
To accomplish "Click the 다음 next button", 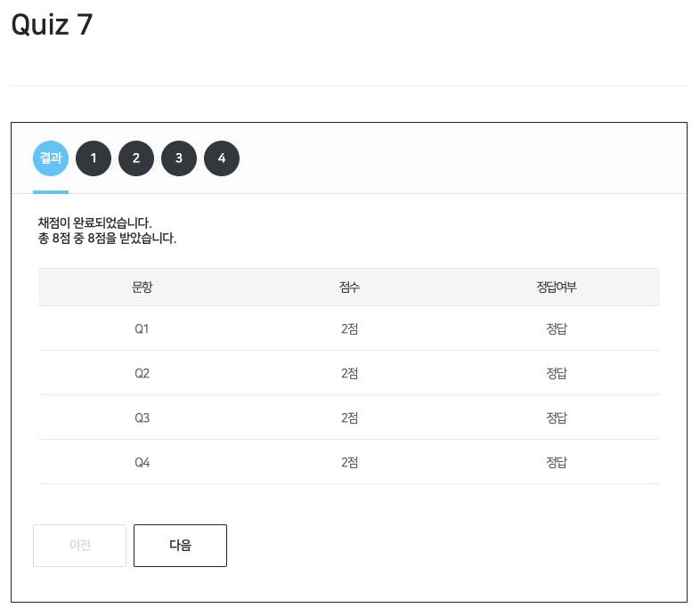I will (x=181, y=546).
